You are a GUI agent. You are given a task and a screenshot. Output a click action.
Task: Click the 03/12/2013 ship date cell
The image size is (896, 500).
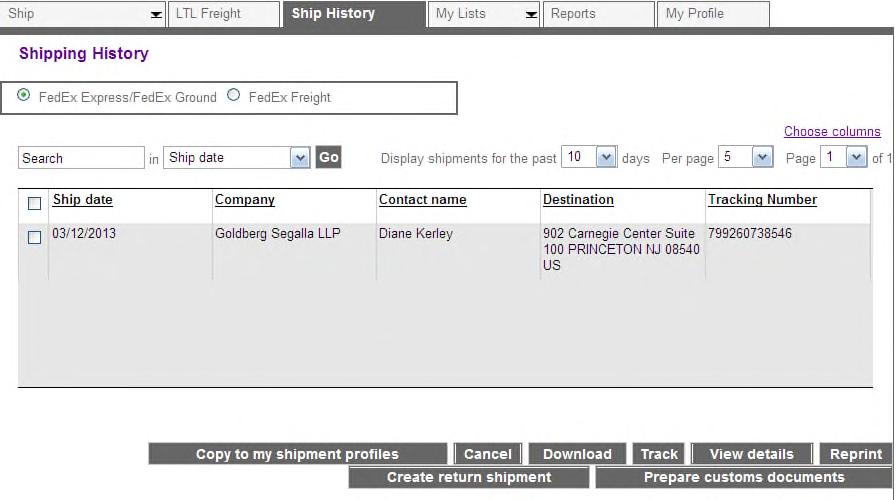tap(84, 233)
